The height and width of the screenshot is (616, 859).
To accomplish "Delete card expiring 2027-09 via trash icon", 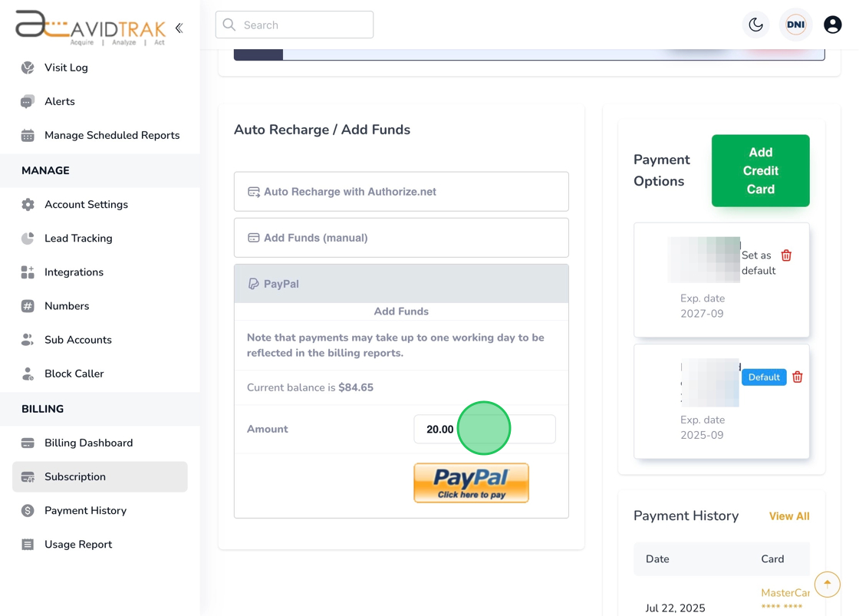I will tap(786, 255).
